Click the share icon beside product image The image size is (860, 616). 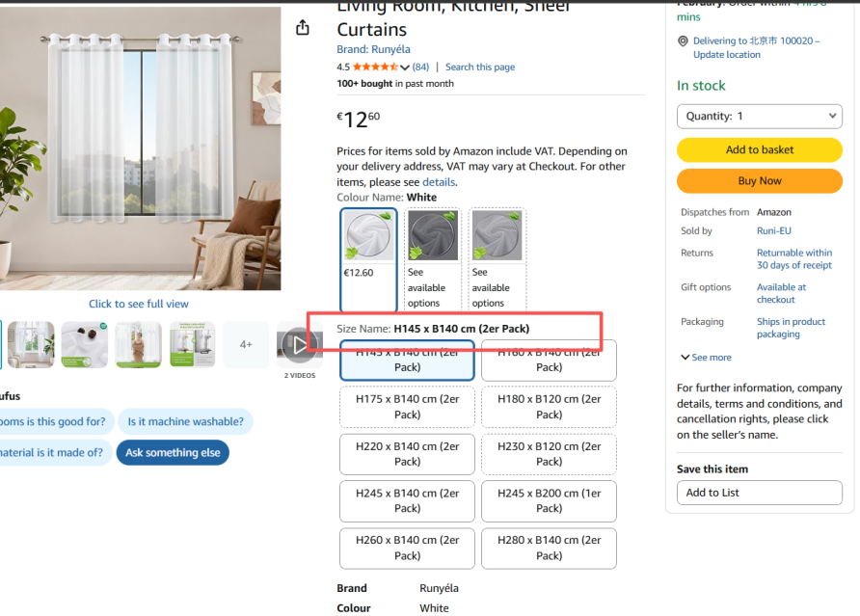[303, 28]
